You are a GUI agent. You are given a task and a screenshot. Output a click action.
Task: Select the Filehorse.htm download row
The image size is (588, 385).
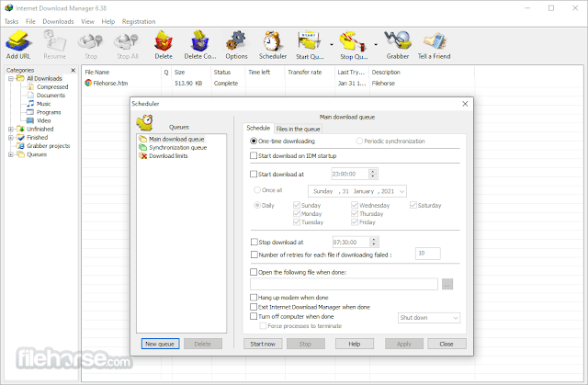pyautogui.click(x=277, y=84)
